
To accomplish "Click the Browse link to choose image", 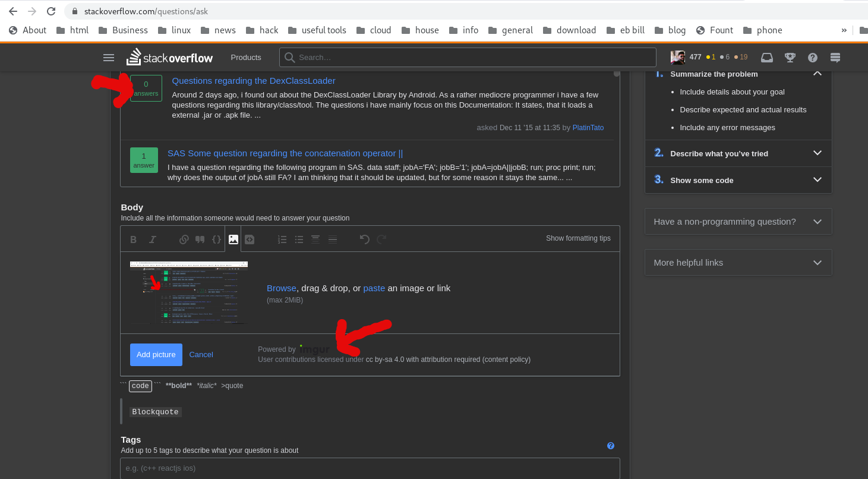I will point(282,288).
